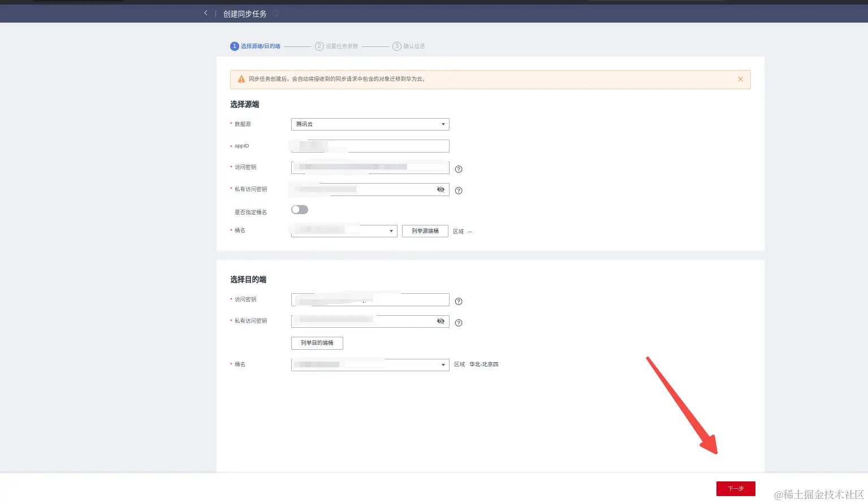
Task: Expand the destination 桶名 dropdown
Action: (370, 365)
